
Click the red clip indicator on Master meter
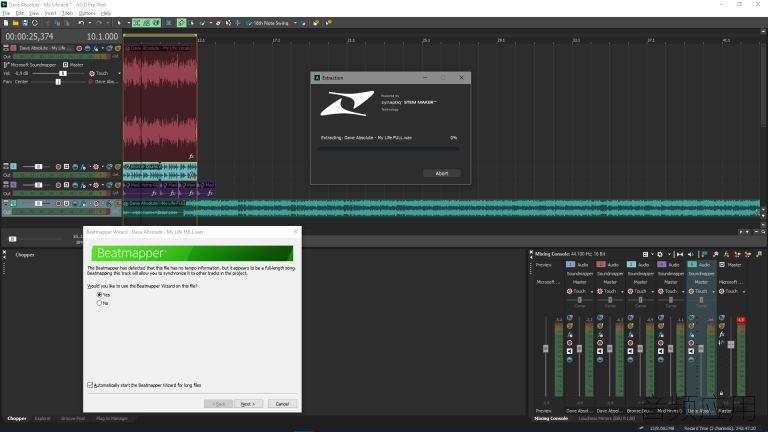point(741,320)
